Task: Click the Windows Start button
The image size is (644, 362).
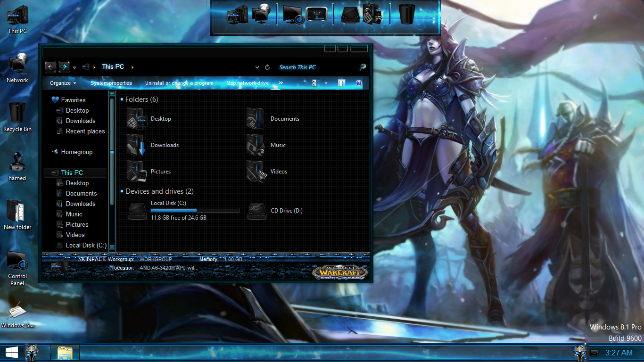Action: (12, 352)
